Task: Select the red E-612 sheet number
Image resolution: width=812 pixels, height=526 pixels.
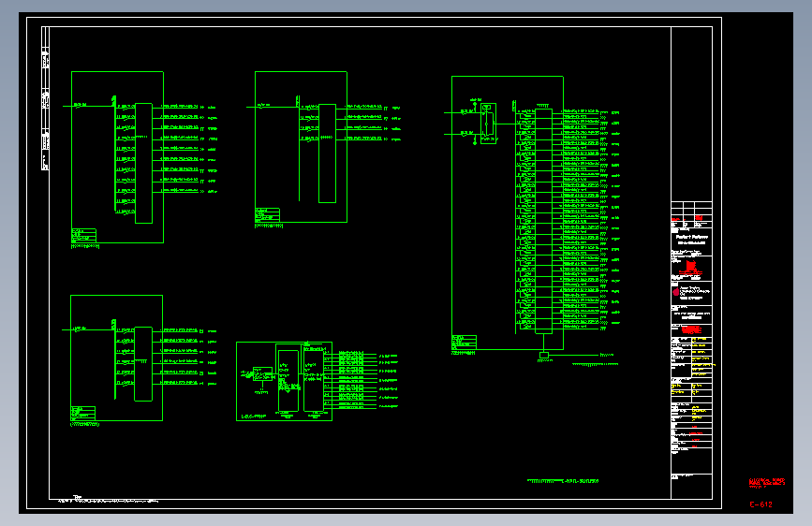Action: point(760,504)
